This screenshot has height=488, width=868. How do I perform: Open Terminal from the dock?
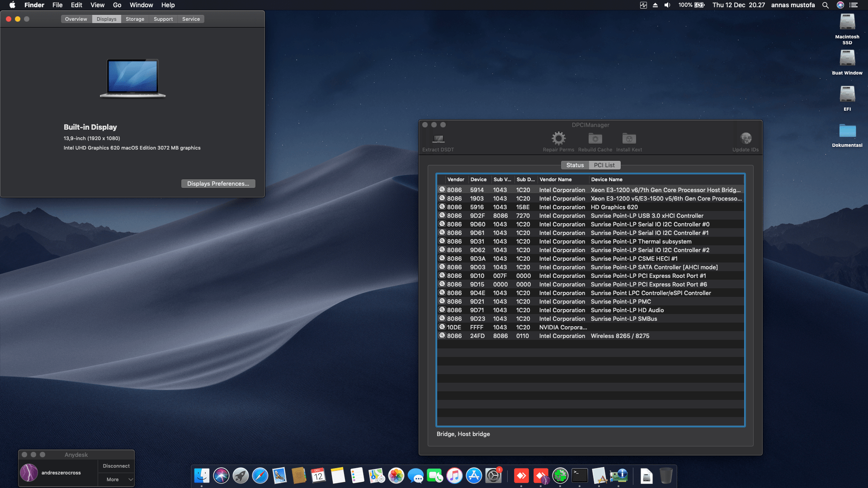pyautogui.click(x=580, y=475)
